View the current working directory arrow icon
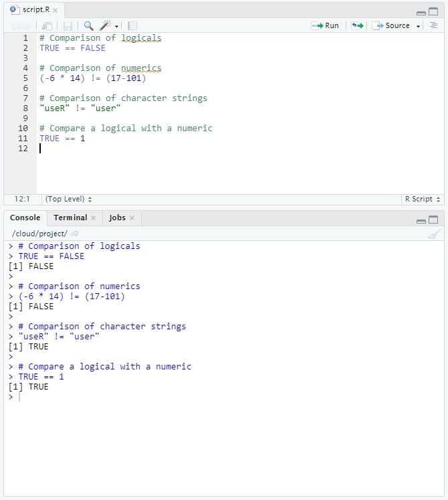 coord(74,234)
